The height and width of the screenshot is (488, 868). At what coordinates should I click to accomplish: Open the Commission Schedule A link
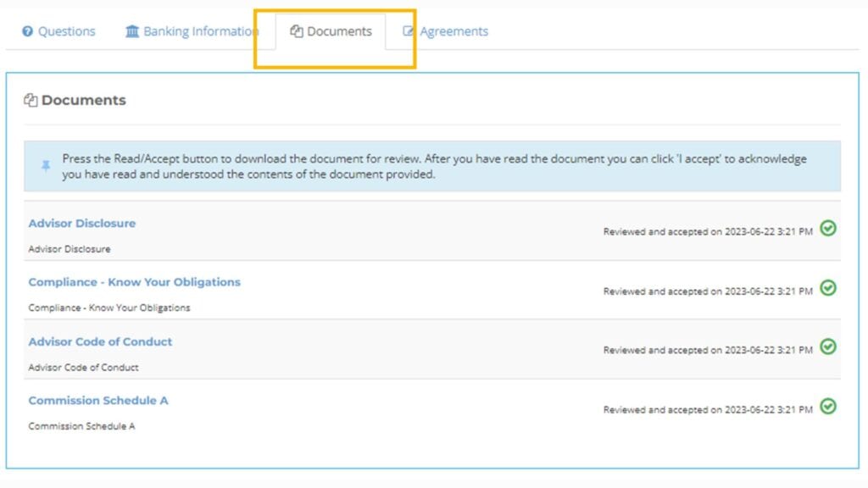point(98,401)
